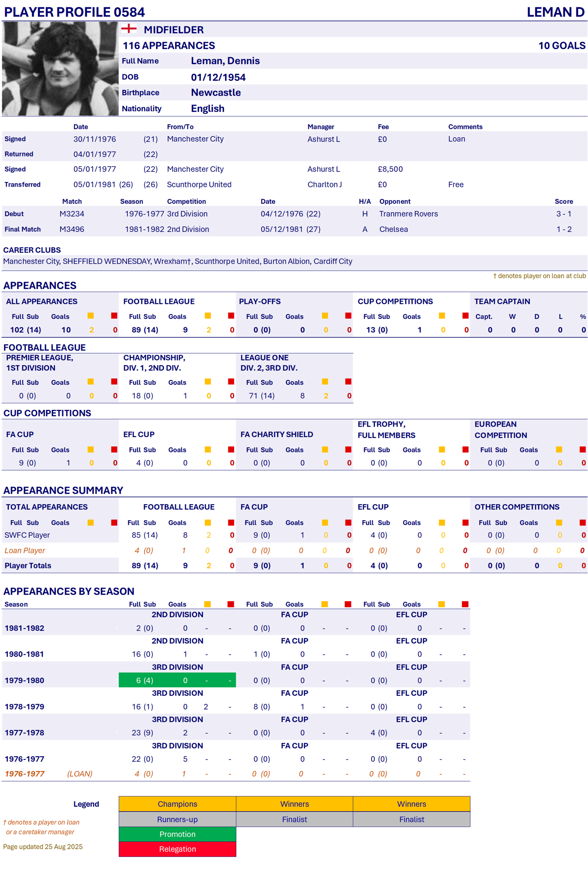Click the yellow card icon under ALL APPEARANCES
The image size is (588, 872).
[x=91, y=316]
